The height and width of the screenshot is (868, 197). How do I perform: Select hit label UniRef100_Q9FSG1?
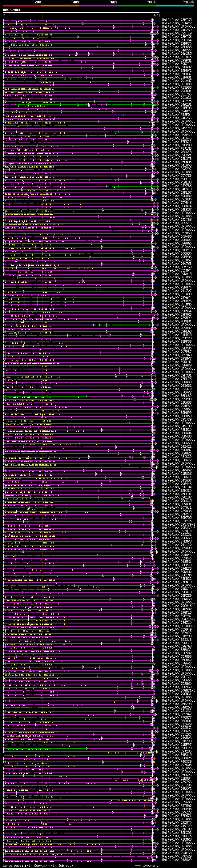click(177, 375)
